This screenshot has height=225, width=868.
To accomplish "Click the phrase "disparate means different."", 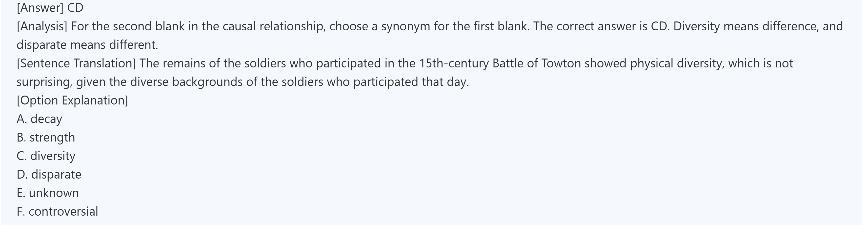I will (87, 45).
